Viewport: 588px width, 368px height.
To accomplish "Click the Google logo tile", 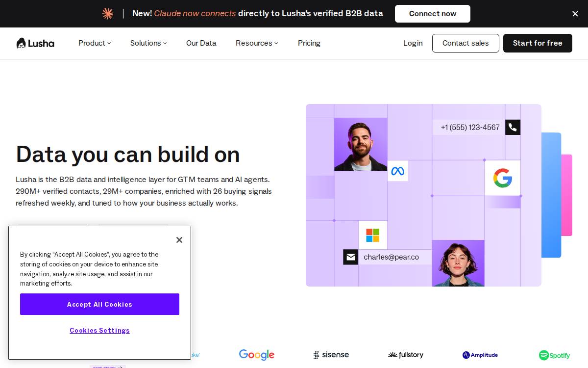I will coord(503,178).
